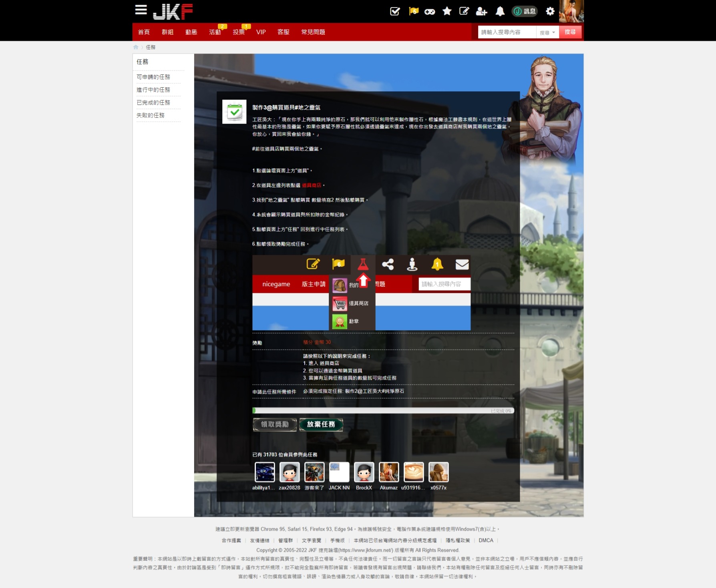Viewport: 716px width, 588px height.
Task: Open the settings gear icon
Action: [550, 11]
